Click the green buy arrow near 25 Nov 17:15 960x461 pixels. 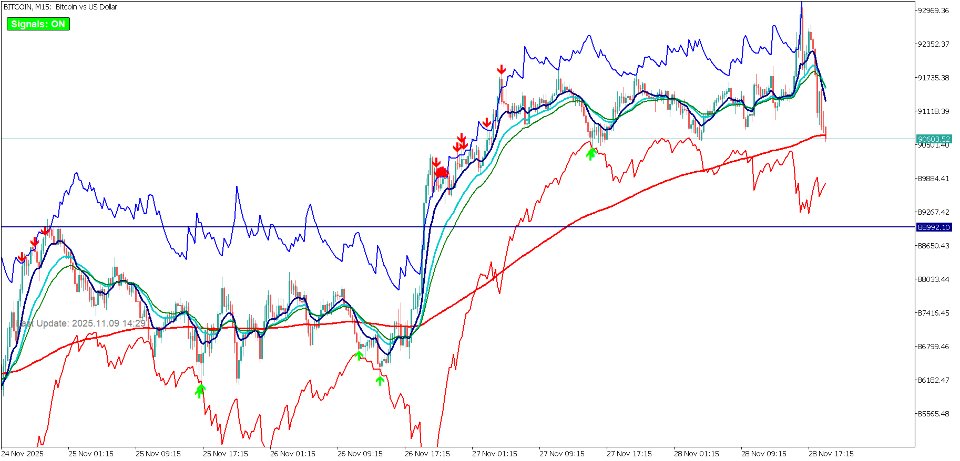pos(200,391)
